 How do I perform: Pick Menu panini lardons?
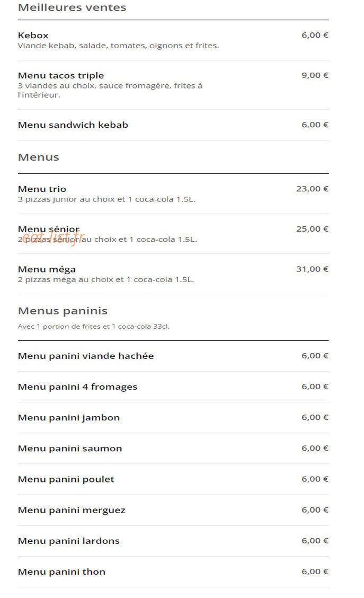[173, 541]
